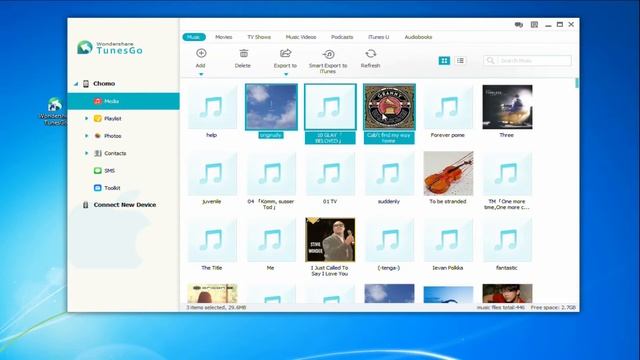Select the 'Ievan Polkka' song thumbnail
This screenshot has width=640, height=360.
coord(448,240)
